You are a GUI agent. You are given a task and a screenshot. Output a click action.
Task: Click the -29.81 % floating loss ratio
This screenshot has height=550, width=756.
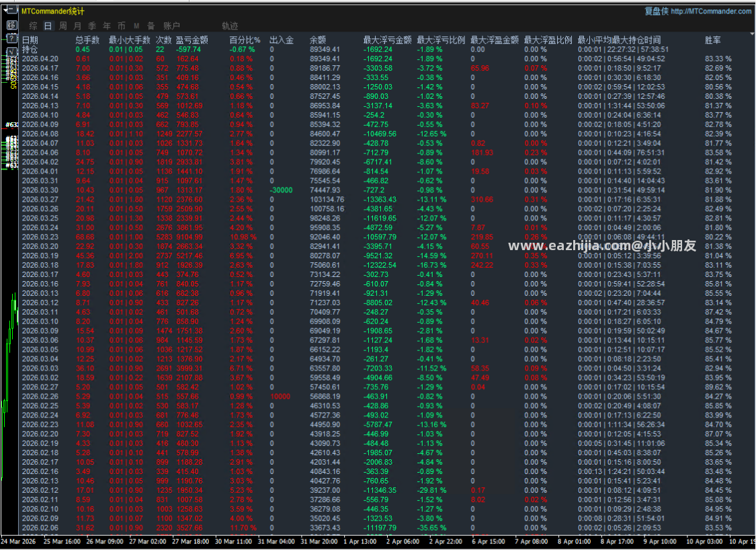[431, 490]
